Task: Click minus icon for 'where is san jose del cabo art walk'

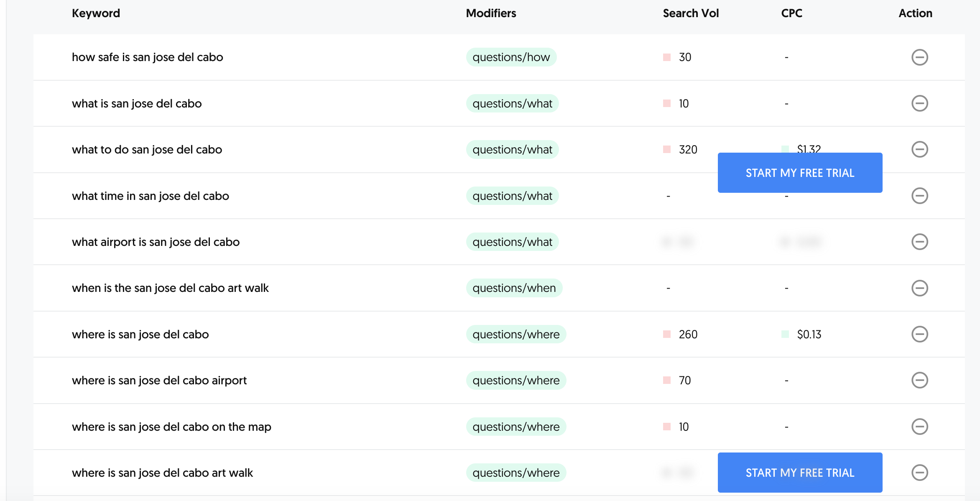Action: click(x=919, y=473)
